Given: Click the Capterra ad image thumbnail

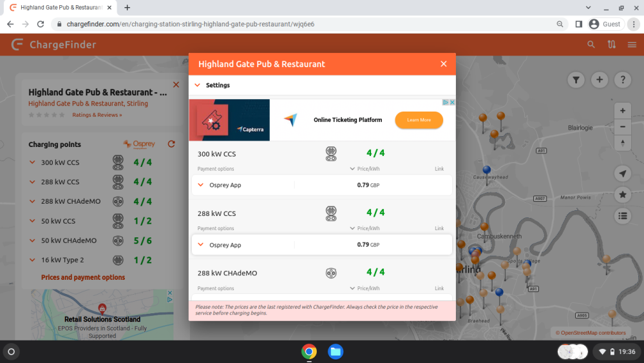Looking at the screenshot, I should [x=229, y=120].
